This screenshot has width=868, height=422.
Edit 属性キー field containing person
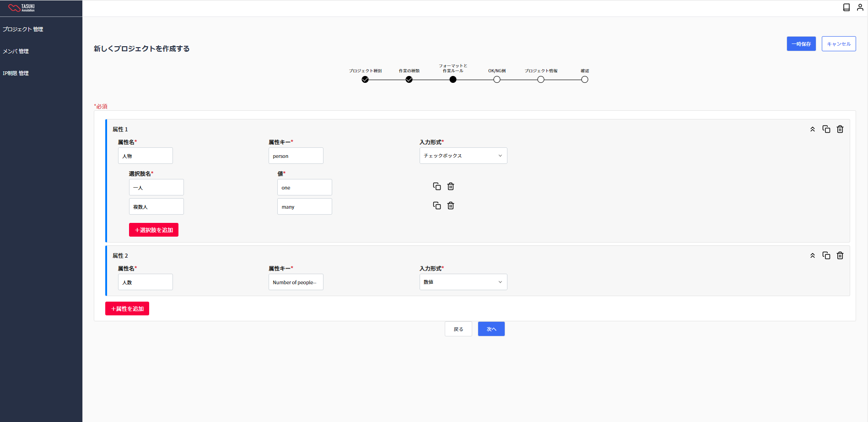(296, 156)
